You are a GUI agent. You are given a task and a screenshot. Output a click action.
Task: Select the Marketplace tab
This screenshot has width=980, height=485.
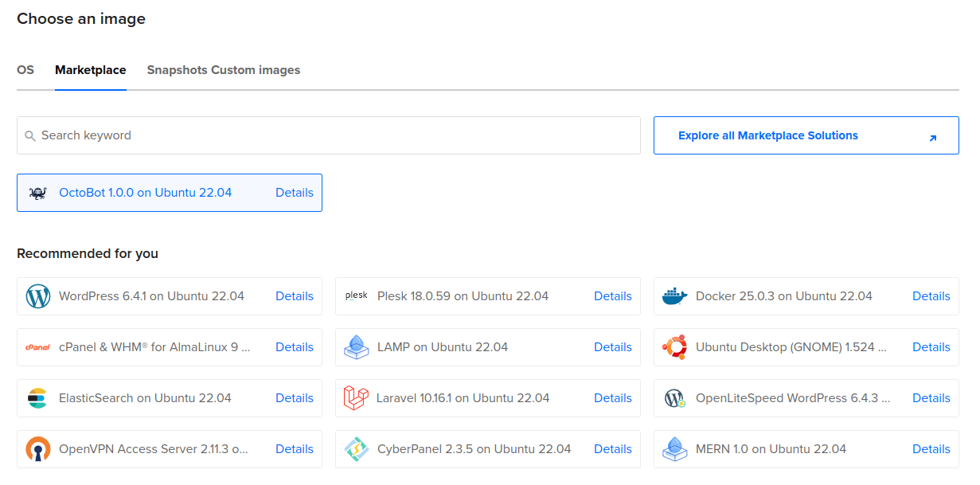point(91,70)
